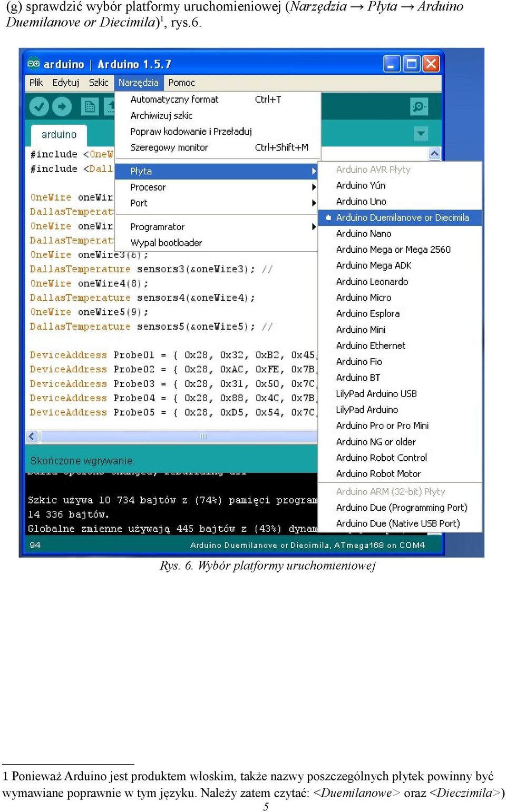This screenshot has height=812, width=506.
Task: Open the Pomoc menu
Action: 181,83
